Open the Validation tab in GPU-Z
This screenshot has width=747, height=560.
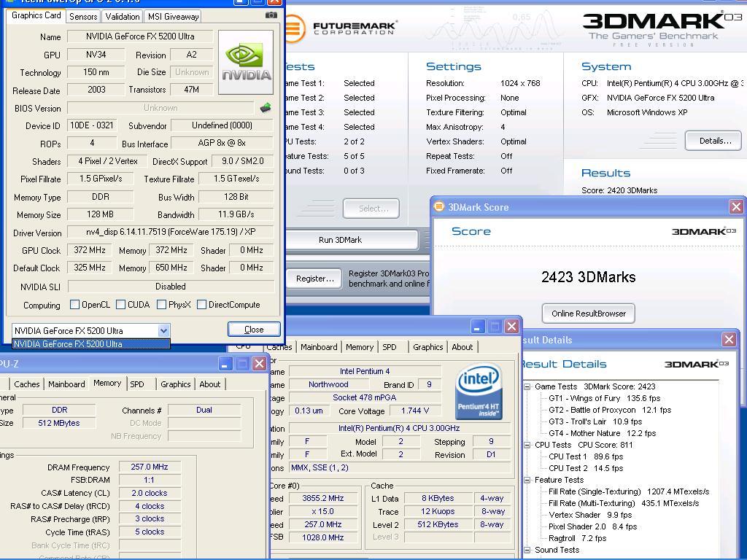point(123,17)
